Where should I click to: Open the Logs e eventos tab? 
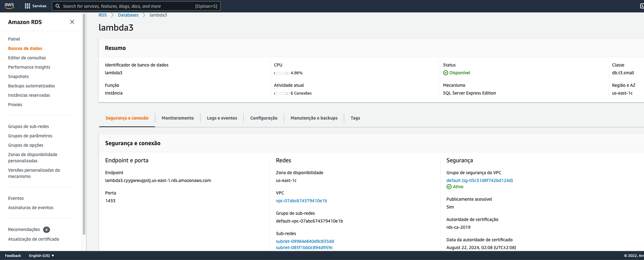click(222, 118)
